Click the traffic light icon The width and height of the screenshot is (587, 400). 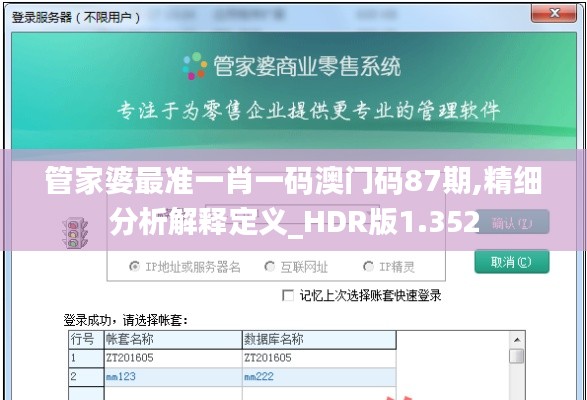click(74, 233)
